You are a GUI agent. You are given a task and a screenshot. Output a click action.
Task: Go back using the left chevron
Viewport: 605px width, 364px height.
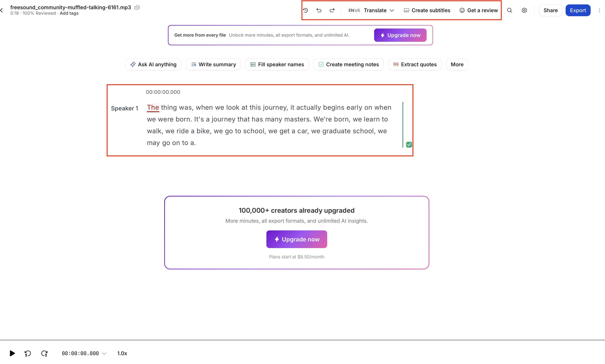(x=2, y=10)
